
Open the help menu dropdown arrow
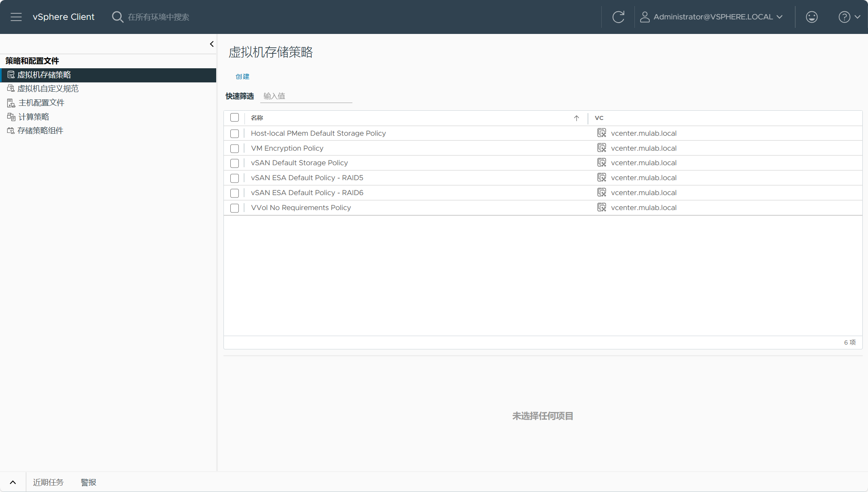coord(857,17)
